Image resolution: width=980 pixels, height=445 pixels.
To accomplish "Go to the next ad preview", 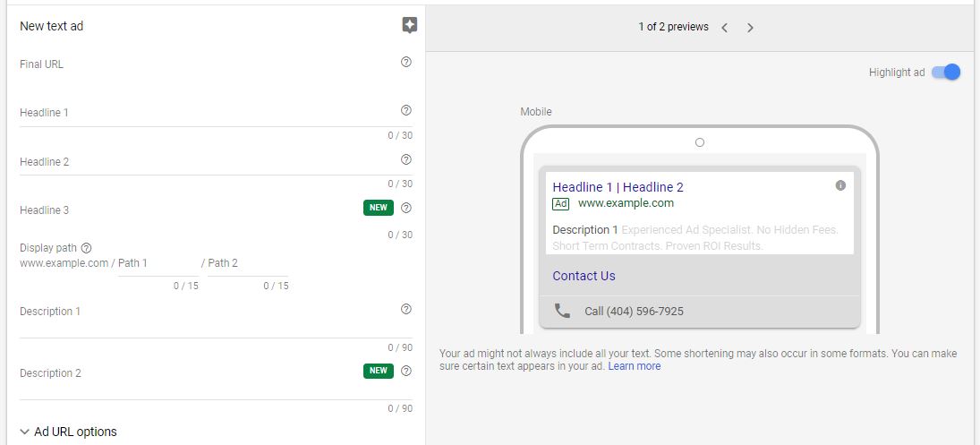I will pyautogui.click(x=750, y=28).
